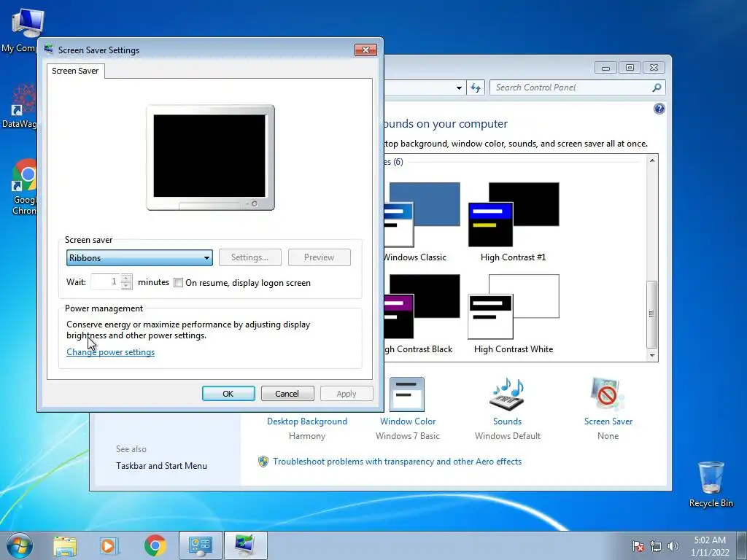Image resolution: width=747 pixels, height=560 pixels.
Task: Open Google Chrome from taskbar
Action: (155, 546)
